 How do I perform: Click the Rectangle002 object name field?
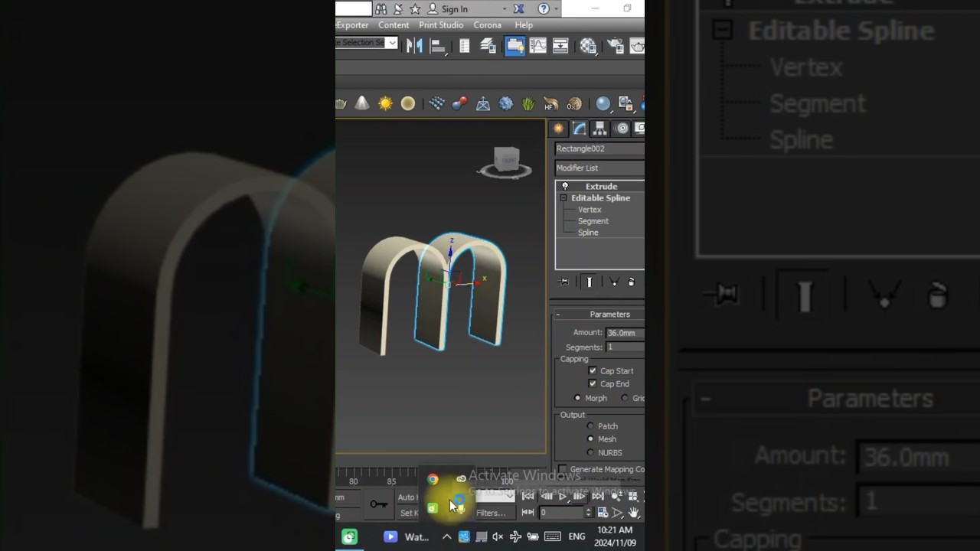599,148
